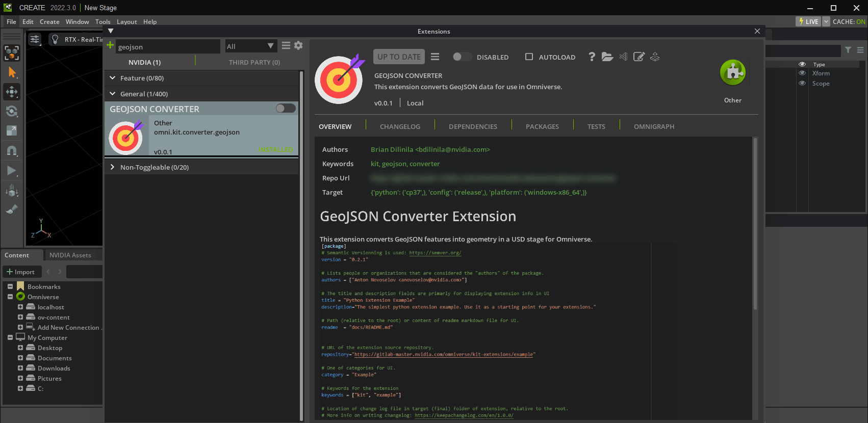
Task: Open the Layout menu
Action: tap(126, 22)
